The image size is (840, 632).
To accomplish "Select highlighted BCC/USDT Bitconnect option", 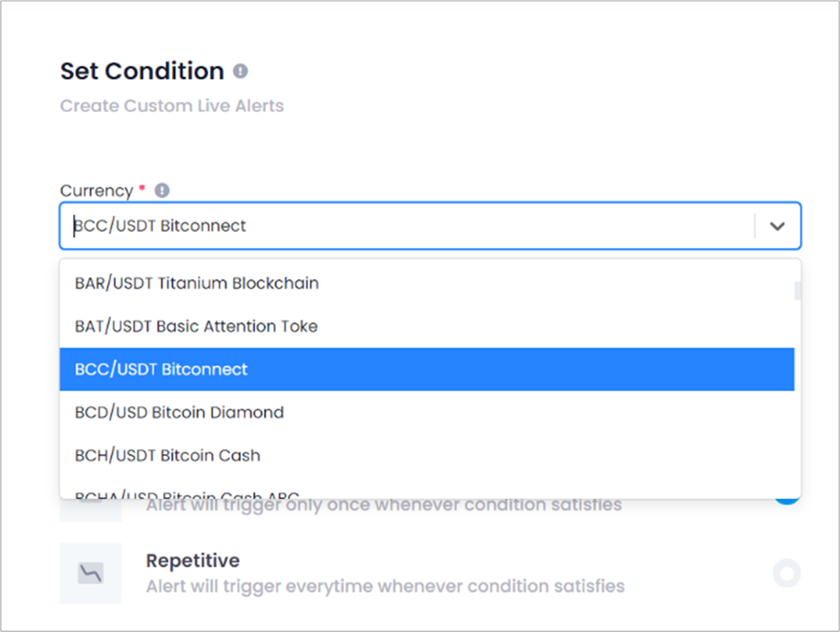I will coord(427,369).
